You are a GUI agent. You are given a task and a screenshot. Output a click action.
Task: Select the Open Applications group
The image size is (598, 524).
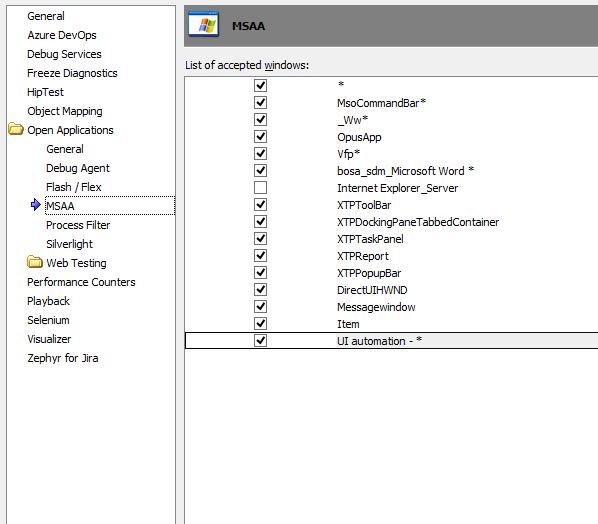coord(70,130)
